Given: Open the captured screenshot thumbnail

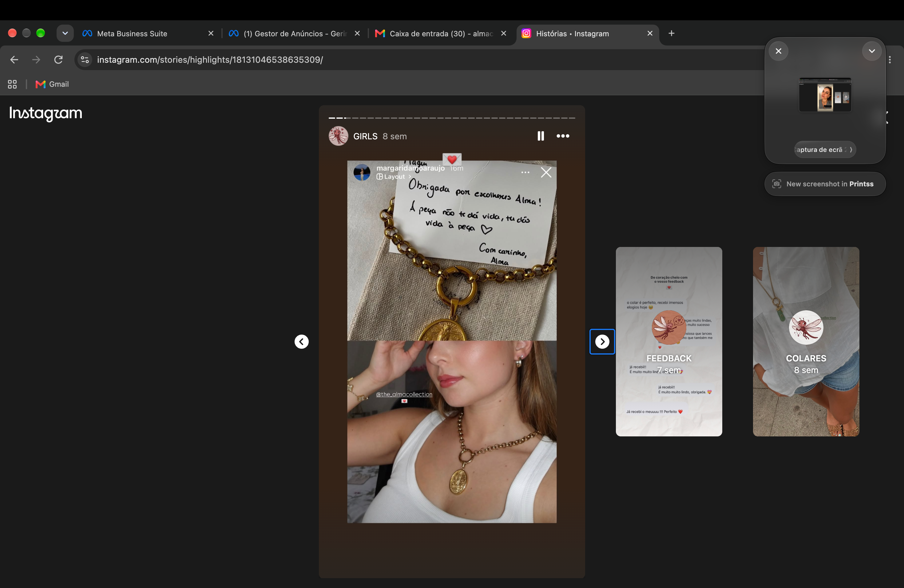Looking at the screenshot, I should [x=825, y=95].
